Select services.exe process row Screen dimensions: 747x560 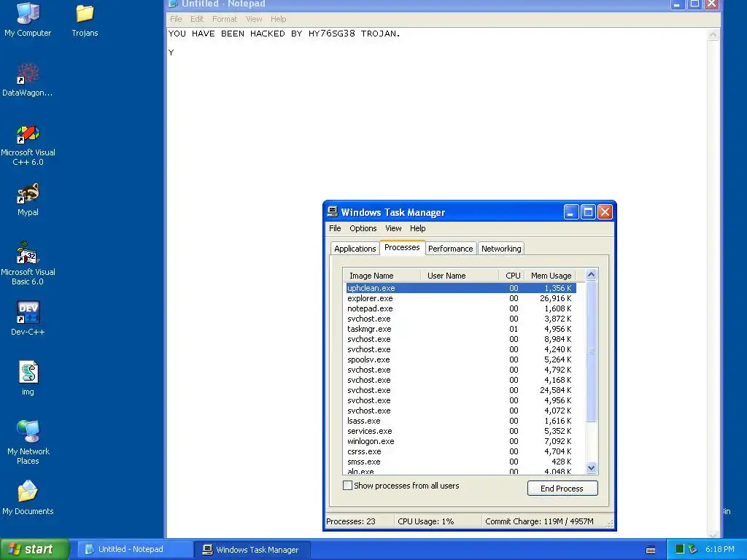(x=461, y=431)
